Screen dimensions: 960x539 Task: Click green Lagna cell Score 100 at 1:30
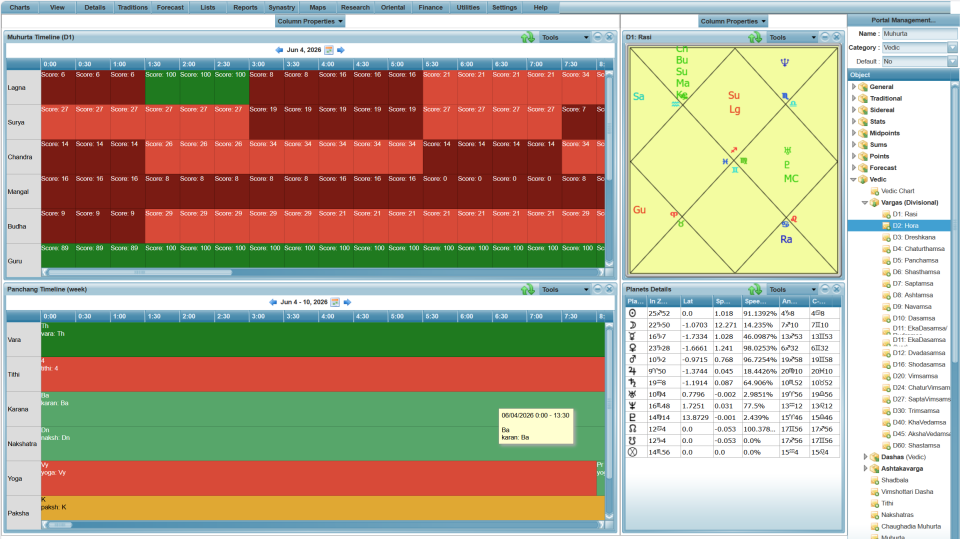162,88
